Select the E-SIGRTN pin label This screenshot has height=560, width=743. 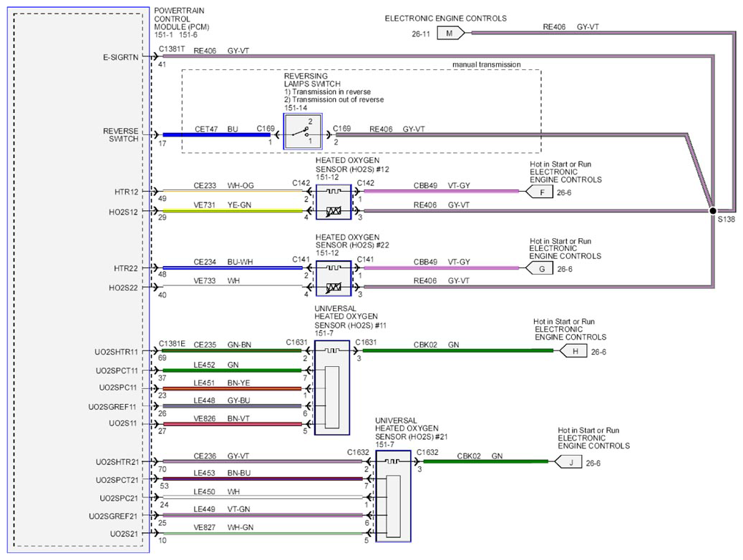click(121, 57)
